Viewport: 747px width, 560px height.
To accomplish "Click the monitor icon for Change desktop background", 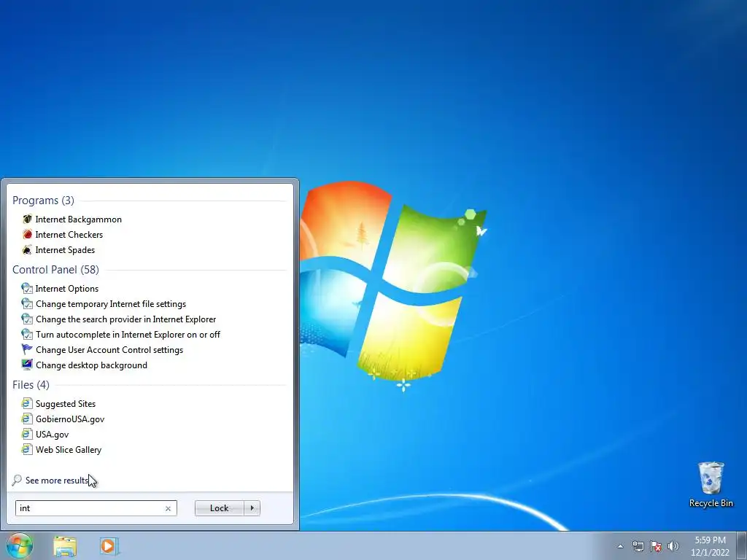I will [27, 365].
